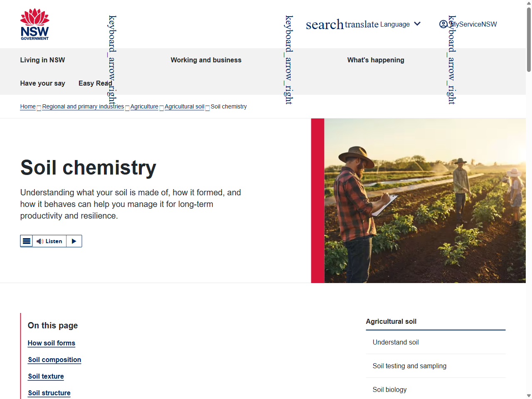
Task: Click the translate icon beside Language
Action: coord(362,25)
